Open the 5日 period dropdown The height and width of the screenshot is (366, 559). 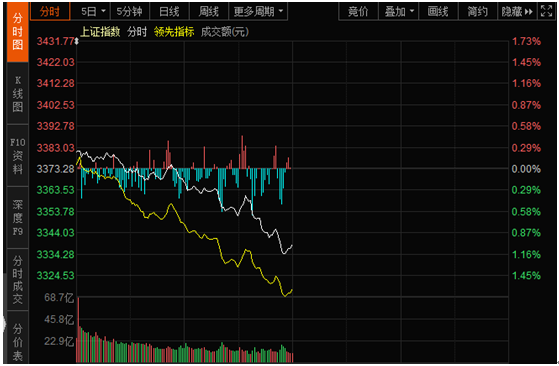pos(93,12)
